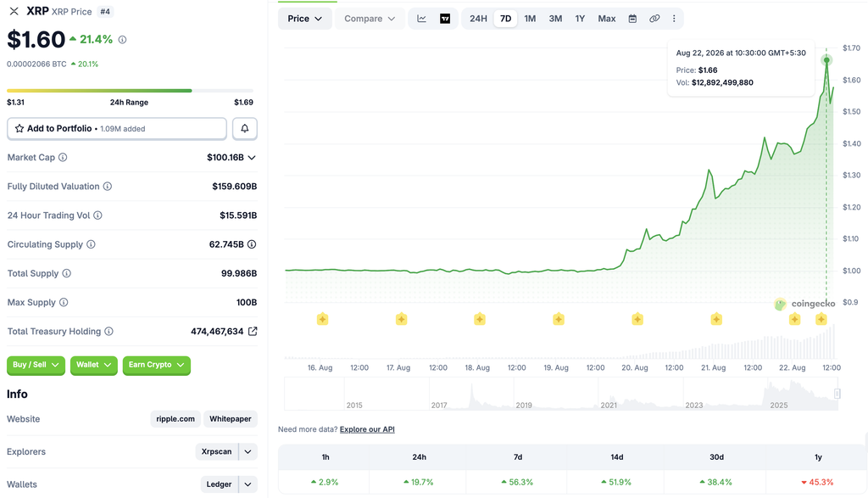Switch to TradingView chart icon
The image size is (868, 498).
(445, 19)
